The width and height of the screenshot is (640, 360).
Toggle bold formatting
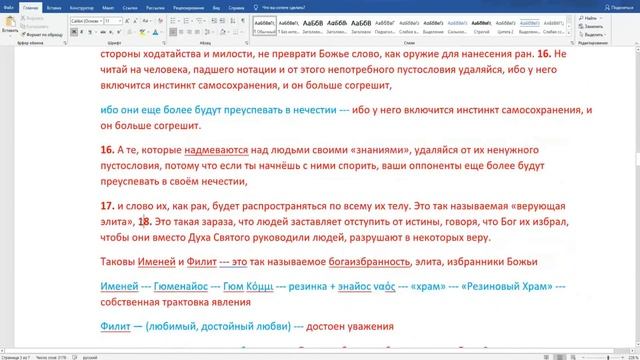click(x=74, y=32)
